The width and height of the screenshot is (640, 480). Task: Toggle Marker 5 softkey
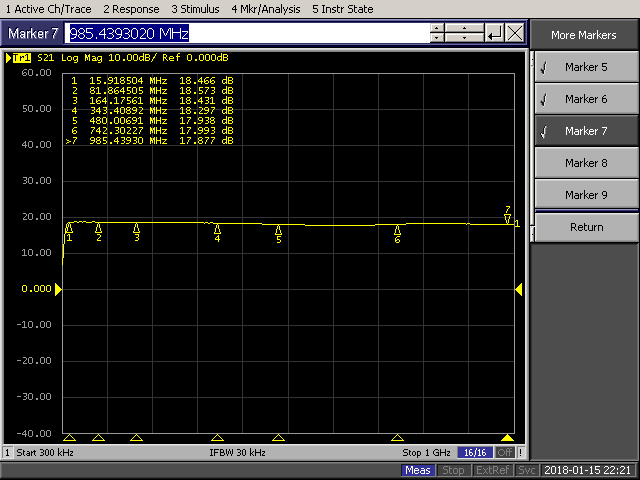pyautogui.click(x=586, y=67)
